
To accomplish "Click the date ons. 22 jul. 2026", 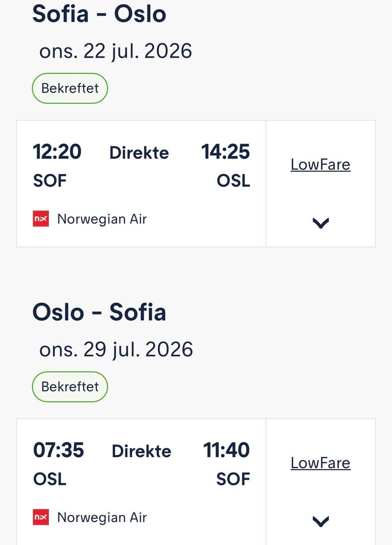I will click(x=116, y=51).
